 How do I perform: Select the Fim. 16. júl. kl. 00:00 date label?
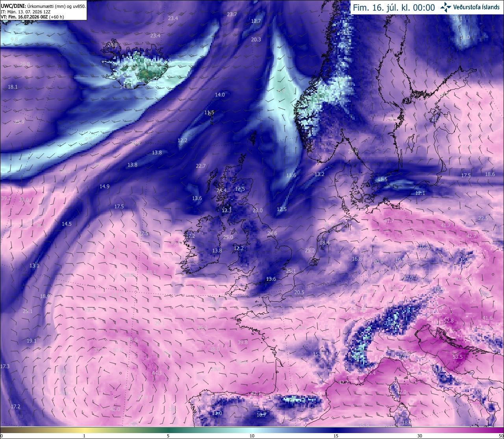pos(394,7)
